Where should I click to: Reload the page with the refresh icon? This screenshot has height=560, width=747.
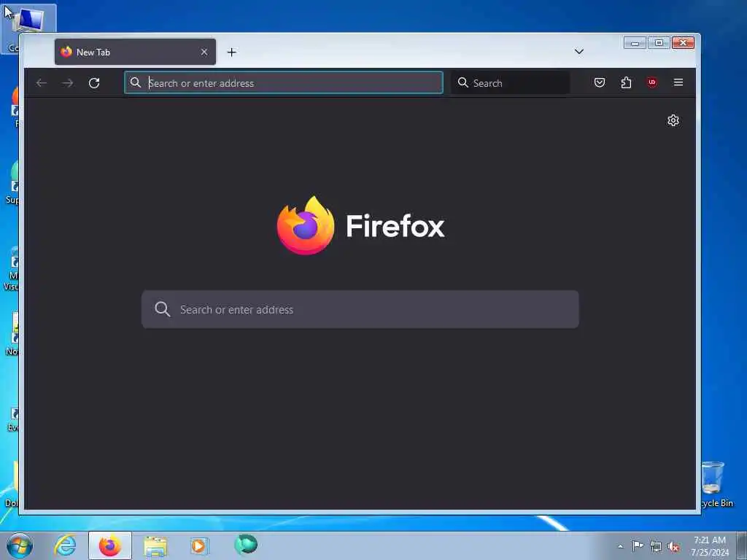pyautogui.click(x=94, y=83)
